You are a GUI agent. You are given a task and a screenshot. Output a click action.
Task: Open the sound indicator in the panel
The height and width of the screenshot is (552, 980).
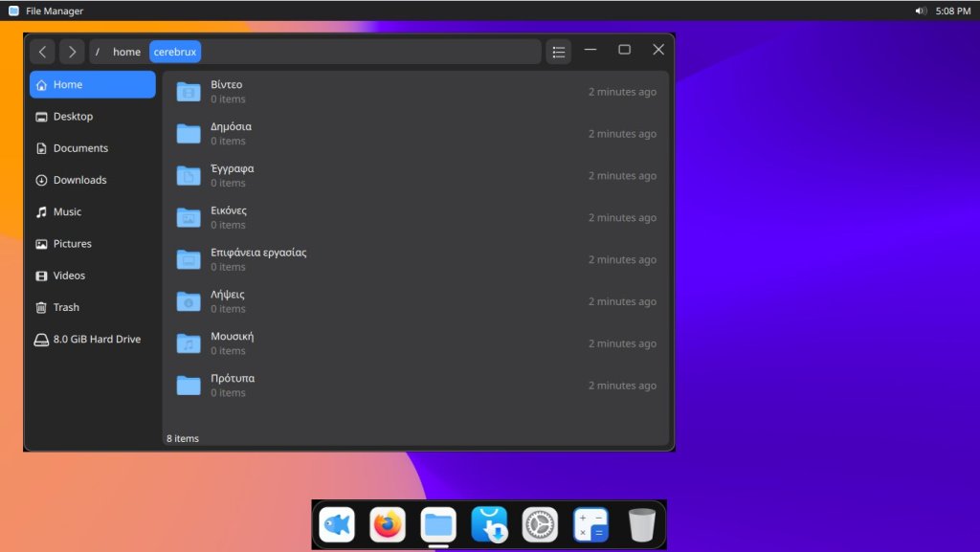click(x=920, y=11)
